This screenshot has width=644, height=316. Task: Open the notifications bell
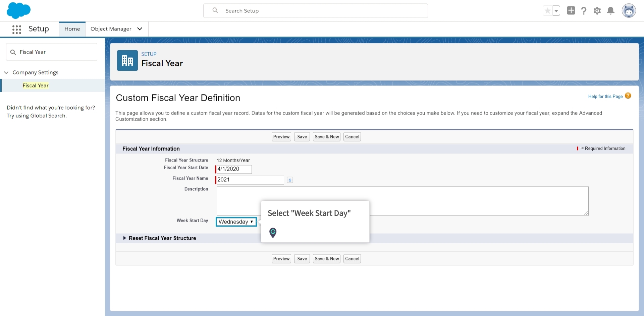(610, 10)
